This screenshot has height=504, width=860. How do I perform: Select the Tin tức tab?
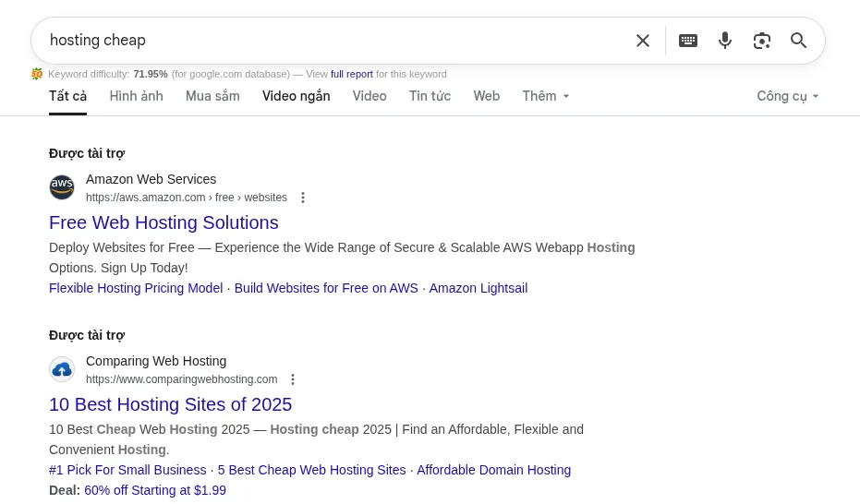pos(430,96)
